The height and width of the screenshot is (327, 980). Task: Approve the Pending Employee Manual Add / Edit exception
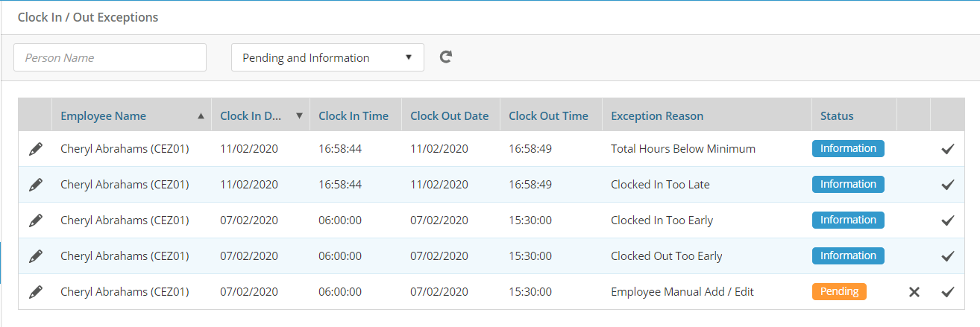[947, 292]
